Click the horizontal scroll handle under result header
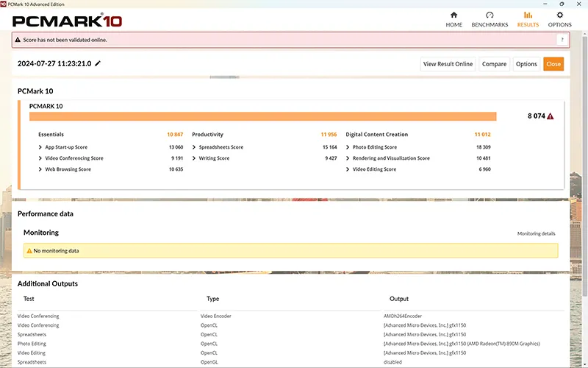 pyautogui.click(x=224, y=77)
